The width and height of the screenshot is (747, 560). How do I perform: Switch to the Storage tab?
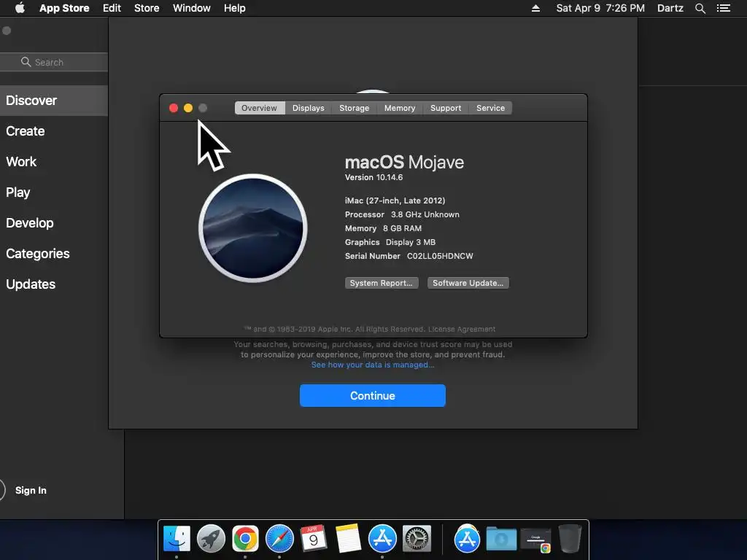pyautogui.click(x=354, y=108)
